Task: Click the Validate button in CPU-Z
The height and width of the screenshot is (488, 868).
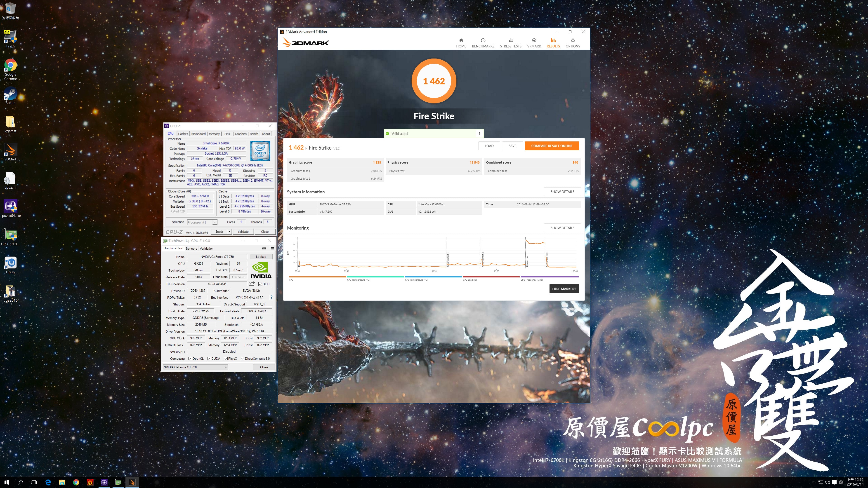Action: click(243, 232)
